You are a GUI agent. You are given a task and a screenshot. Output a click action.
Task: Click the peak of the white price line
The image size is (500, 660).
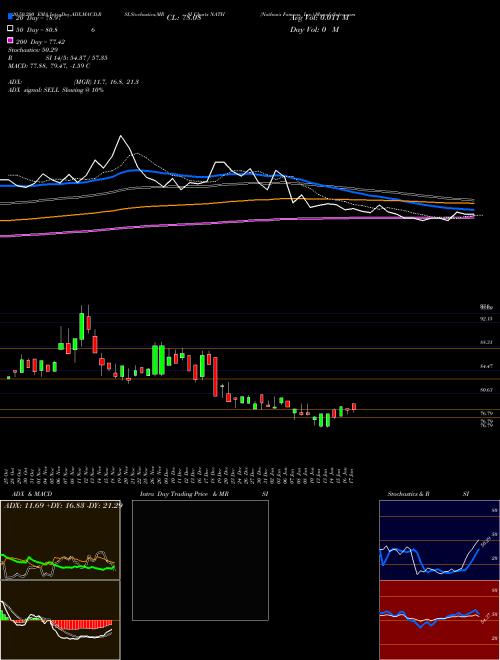[x=121, y=136]
